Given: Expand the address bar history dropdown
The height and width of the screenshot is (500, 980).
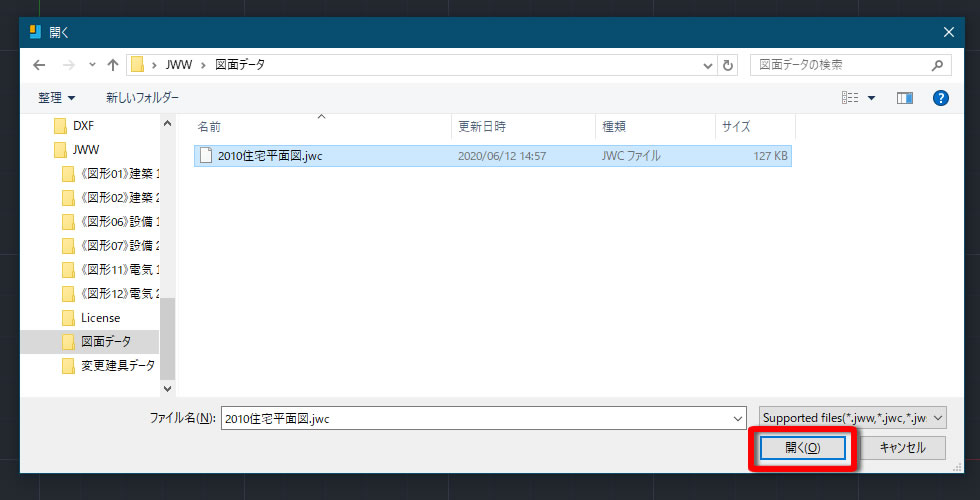Looking at the screenshot, I should tap(708, 65).
